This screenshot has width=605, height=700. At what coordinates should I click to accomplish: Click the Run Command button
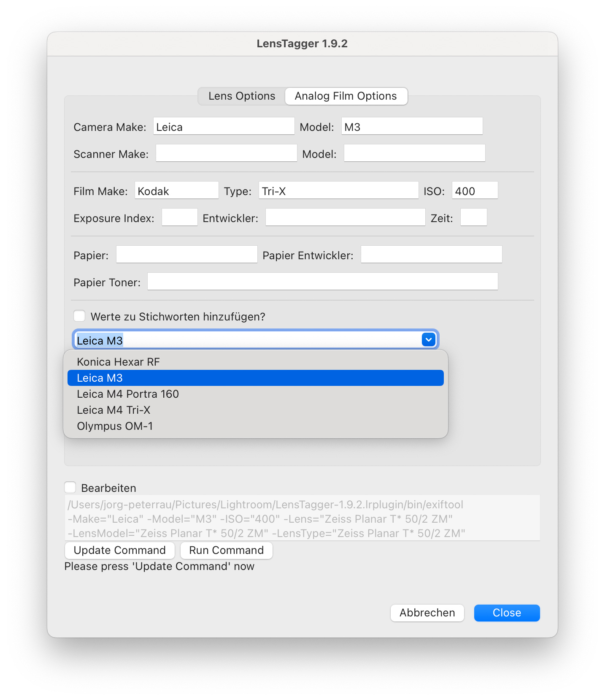point(227,551)
